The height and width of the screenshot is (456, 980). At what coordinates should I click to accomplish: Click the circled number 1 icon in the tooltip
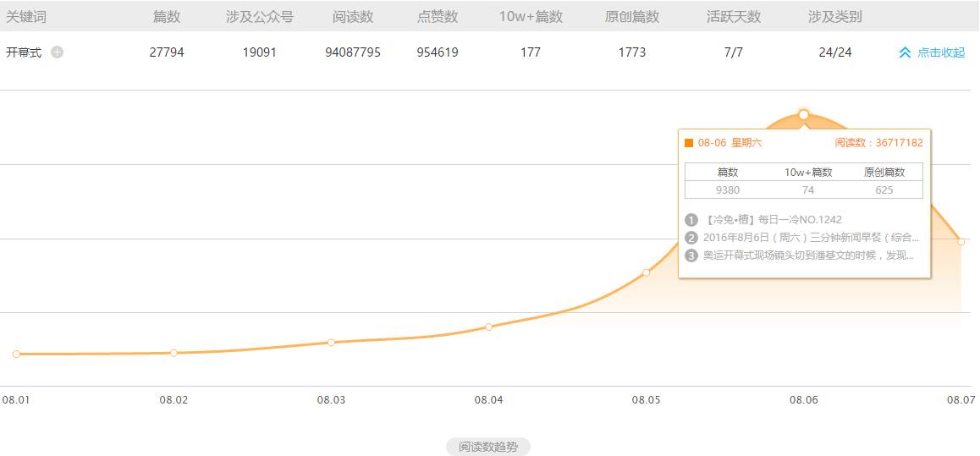click(x=691, y=220)
